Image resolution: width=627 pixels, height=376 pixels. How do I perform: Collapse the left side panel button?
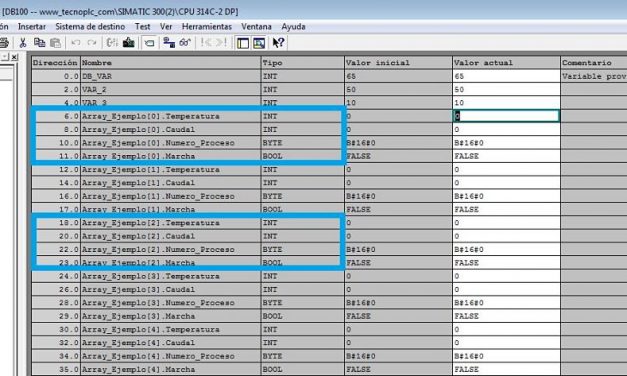(5, 57)
